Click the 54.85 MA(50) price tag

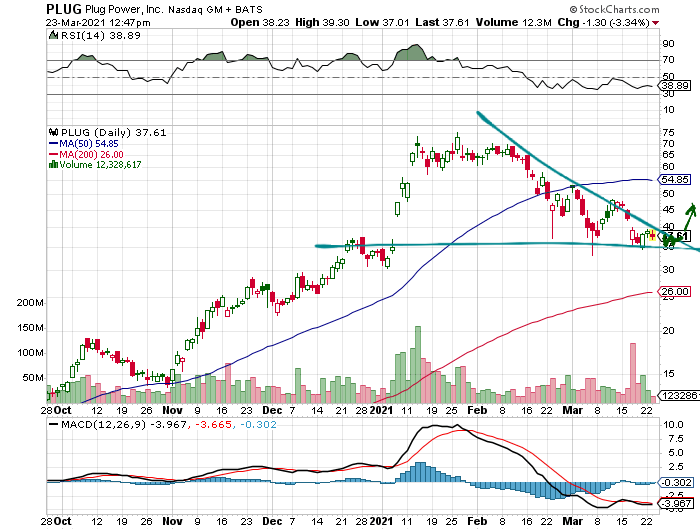[675, 179]
